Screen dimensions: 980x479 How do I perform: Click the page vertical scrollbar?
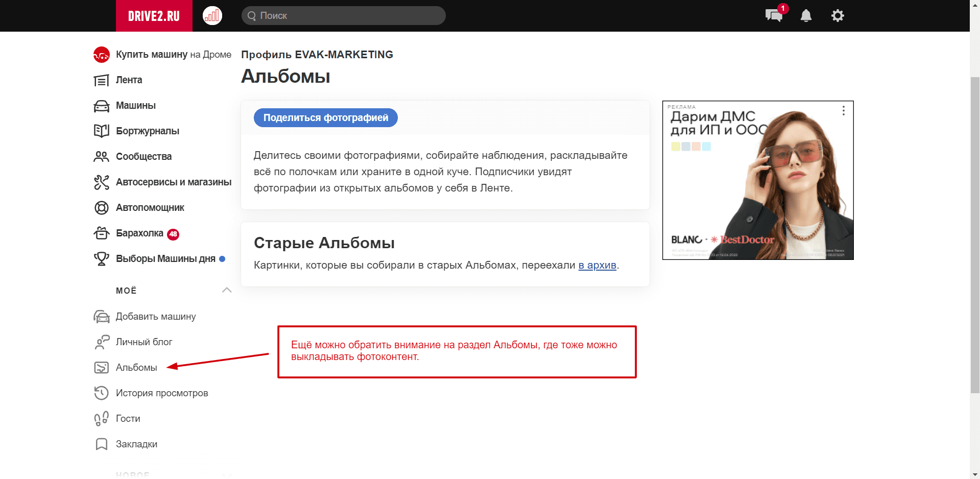[974, 235]
